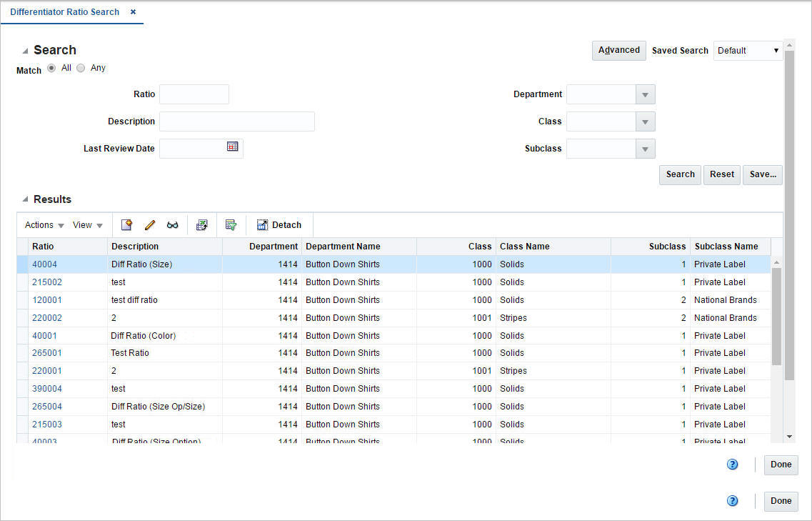Toggle the Query by Example filter icon
Viewport: 812px width, 521px height.
click(x=231, y=224)
